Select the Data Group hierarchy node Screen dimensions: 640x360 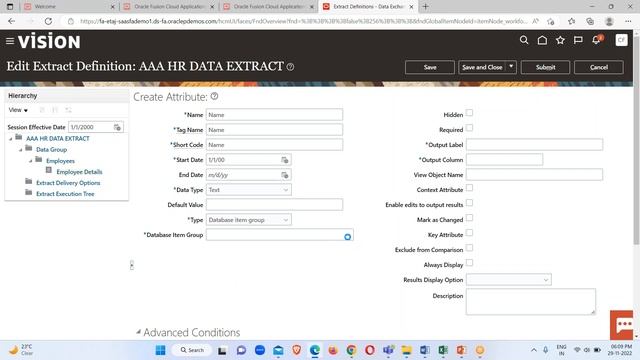click(x=51, y=150)
